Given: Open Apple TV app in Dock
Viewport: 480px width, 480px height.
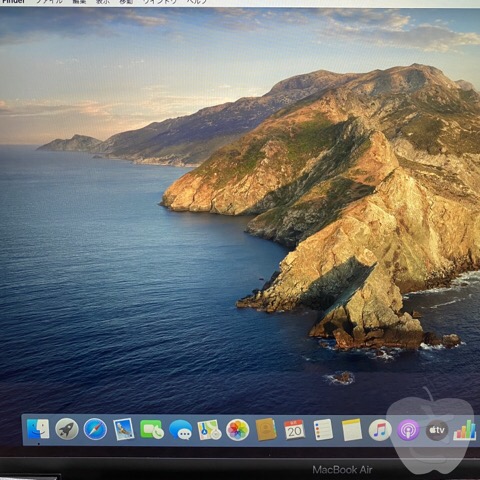Looking at the screenshot, I should (x=437, y=430).
